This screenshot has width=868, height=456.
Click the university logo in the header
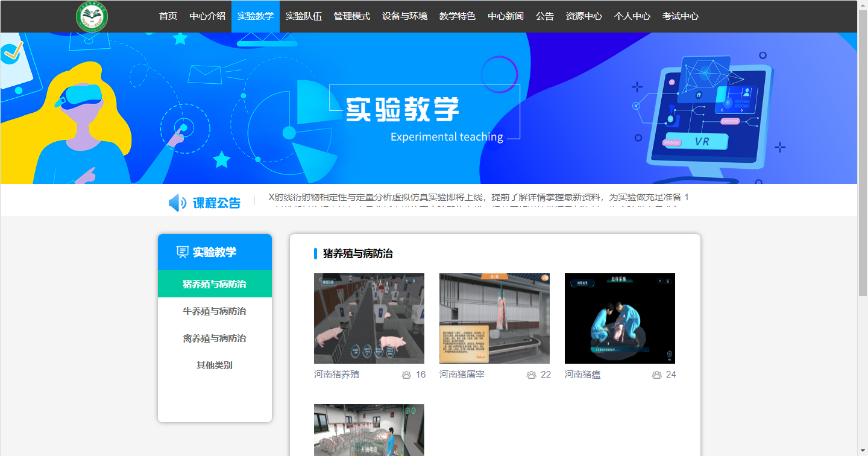pos(92,17)
